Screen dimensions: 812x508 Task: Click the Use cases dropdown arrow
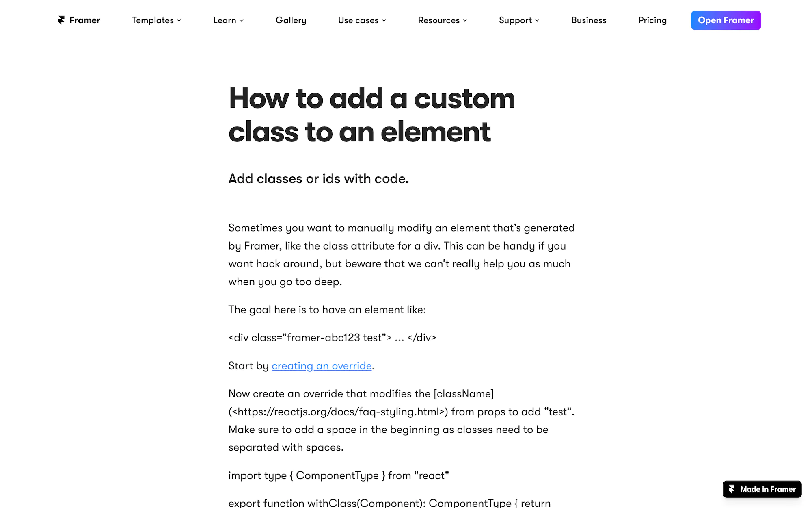click(x=384, y=20)
